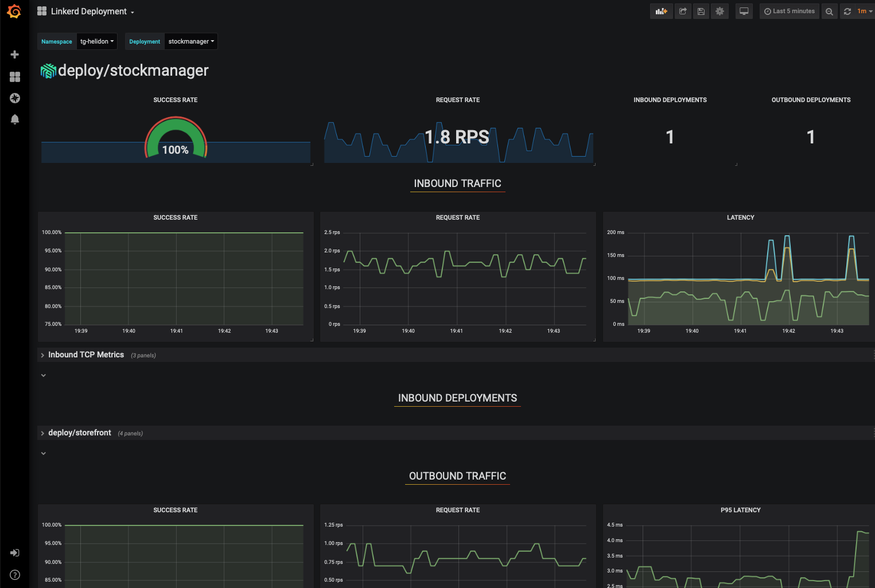Collapse the row chevron below deploy/storefront

click(x=43, y=453)
